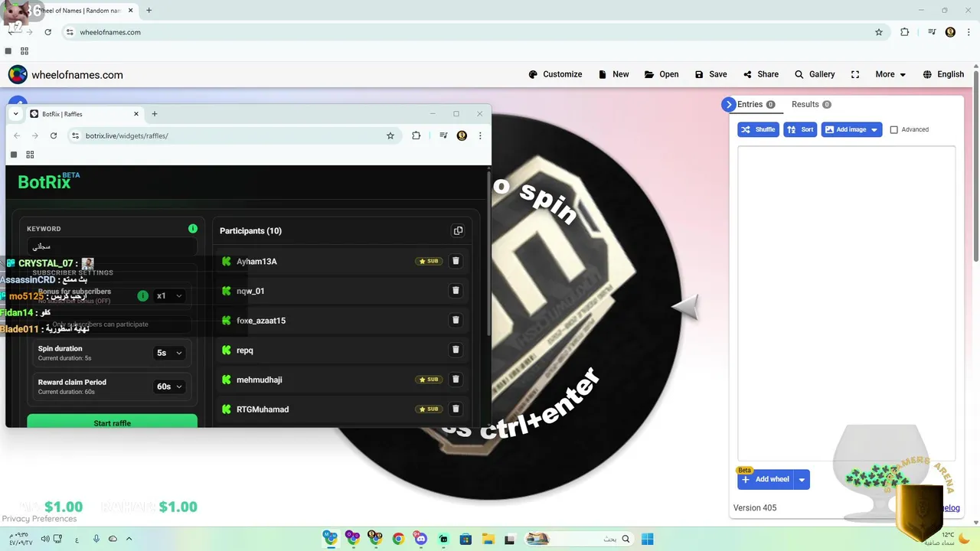Switch to the Entries tab
This screenshot has height=551, width=980.
click(756, 105)
